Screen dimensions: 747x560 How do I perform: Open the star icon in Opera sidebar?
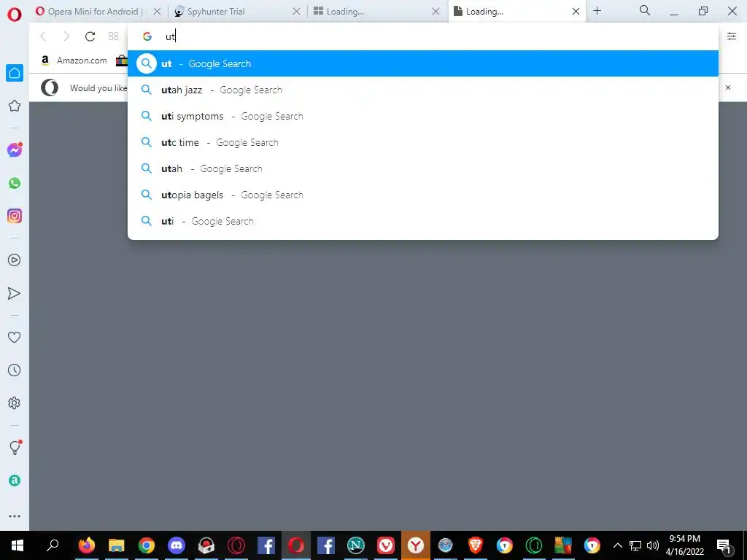click(x=15, y=106)
